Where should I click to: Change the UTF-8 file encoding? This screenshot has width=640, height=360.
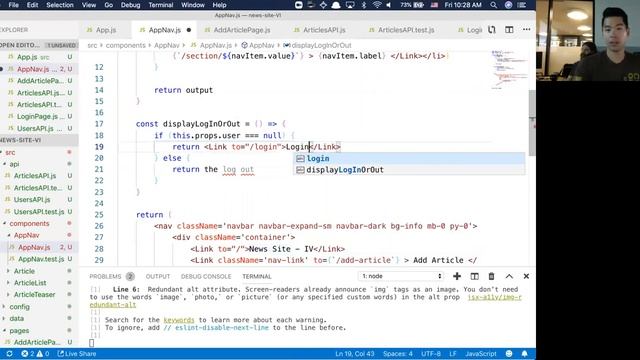pos(431,354)
